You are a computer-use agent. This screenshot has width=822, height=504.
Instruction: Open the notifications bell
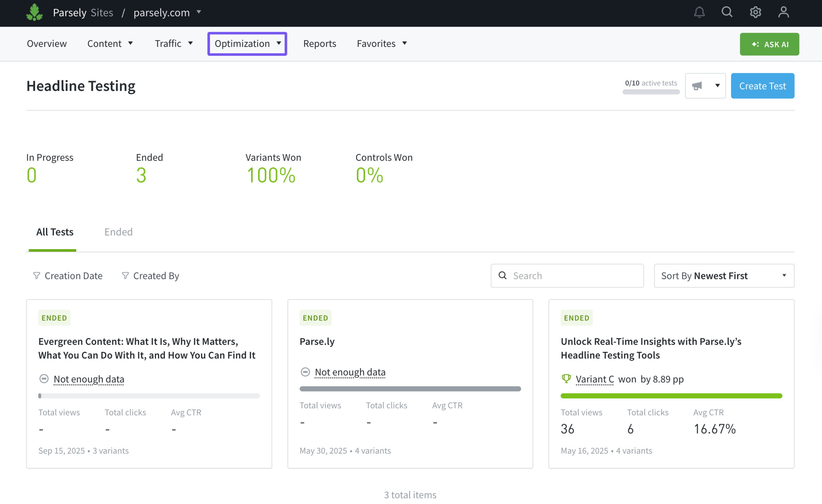[699, 12]
